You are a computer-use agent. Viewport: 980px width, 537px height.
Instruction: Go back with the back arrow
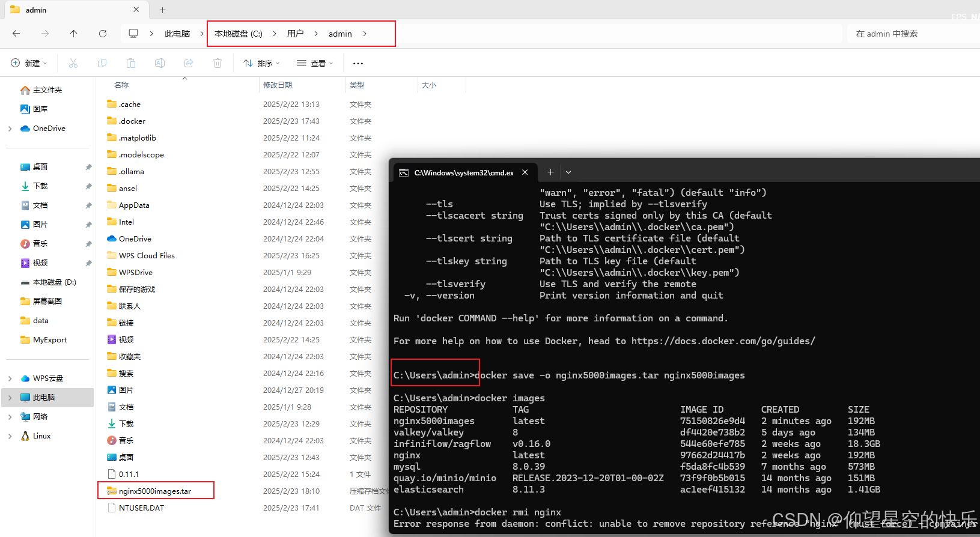[16, 34]
